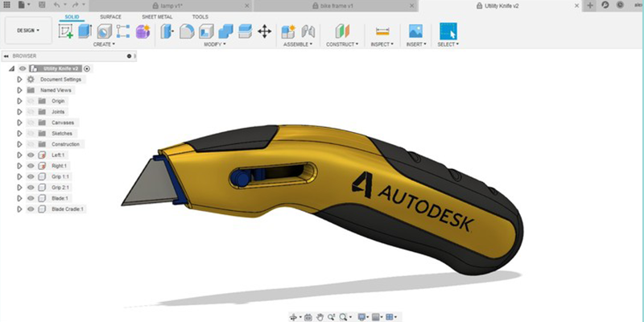Open the MODIFY dropdown menu
The image size is (644, 322).
point(215,44)
